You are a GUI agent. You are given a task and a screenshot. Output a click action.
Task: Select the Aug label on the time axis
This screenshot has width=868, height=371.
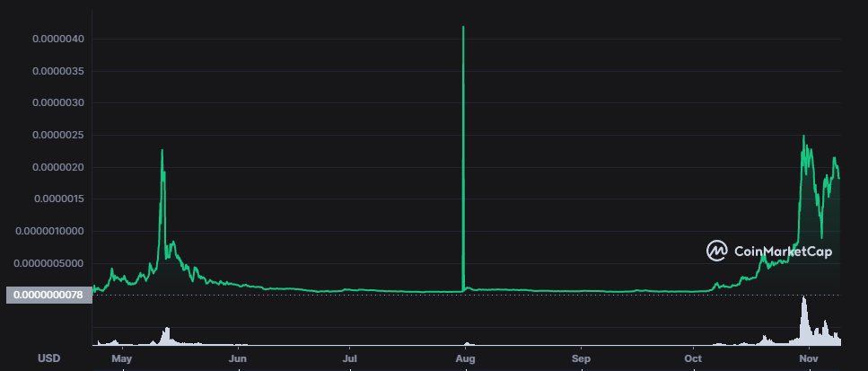coord(466,358)
